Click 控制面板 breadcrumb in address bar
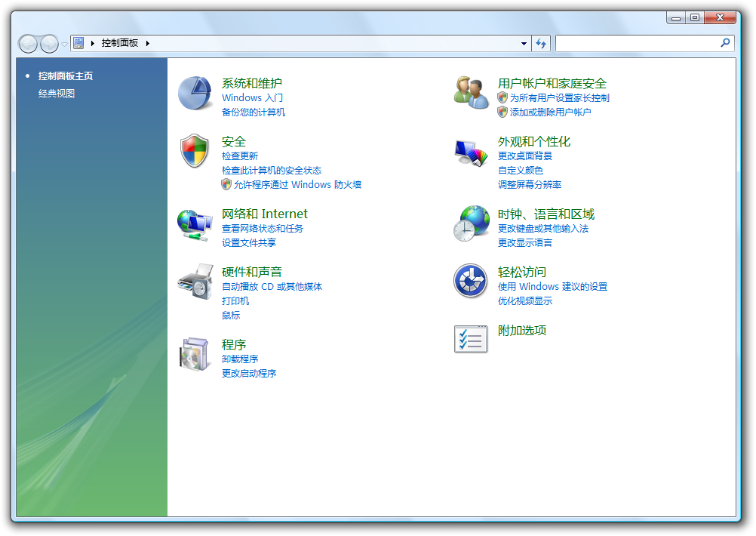756x536 pixels. pyautogui.click(x=119, y=43)
